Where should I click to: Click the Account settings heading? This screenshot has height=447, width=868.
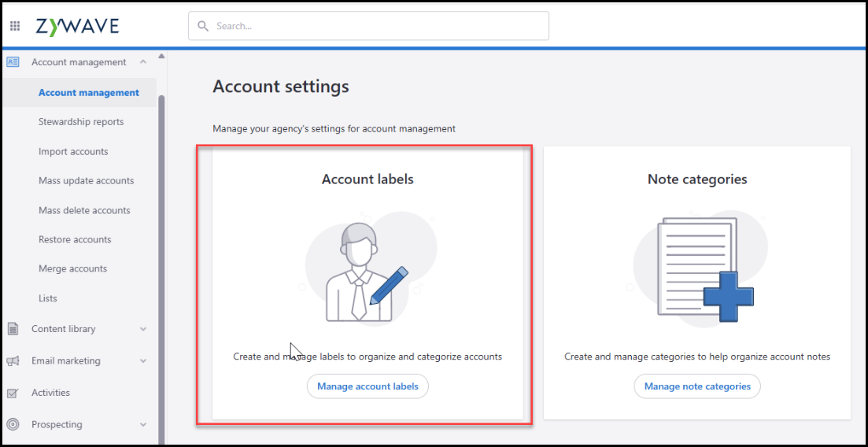click(x=281, y=87)
